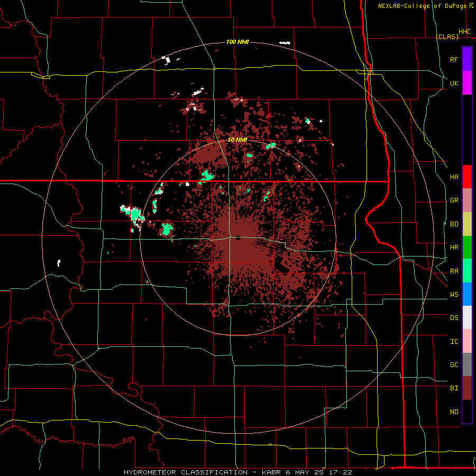Click the GC gray legend swatch

(x=467, y=364)
